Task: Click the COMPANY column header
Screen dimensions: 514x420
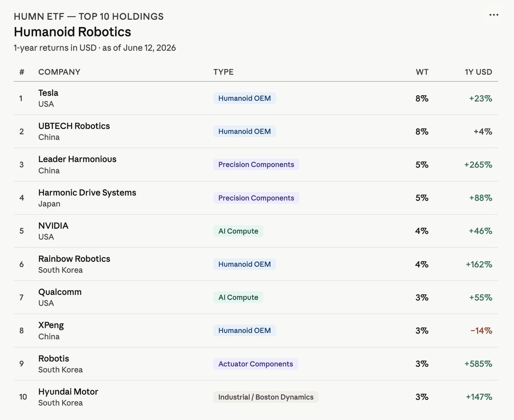Action: click(59, 72)
